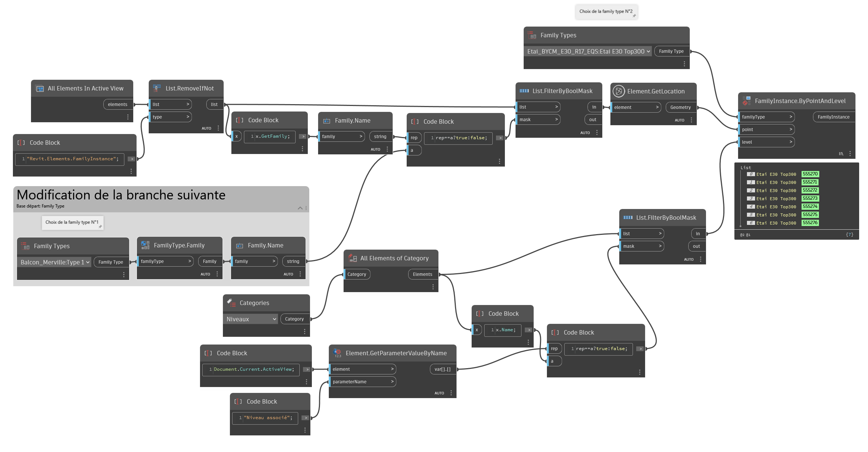868x452 pixels.
Task: Click the Choix de la family type N°1 note
Action: [x=72, y=222]
